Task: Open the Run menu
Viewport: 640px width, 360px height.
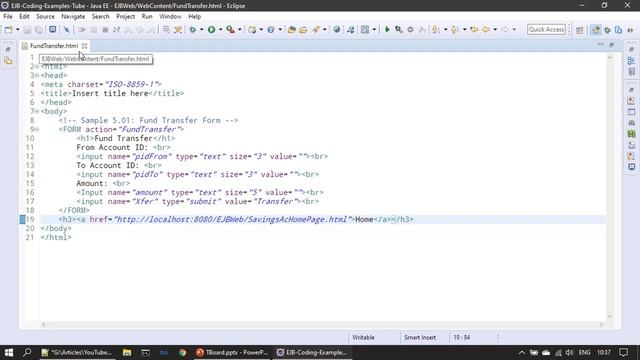Action: (x=147, y=16)
